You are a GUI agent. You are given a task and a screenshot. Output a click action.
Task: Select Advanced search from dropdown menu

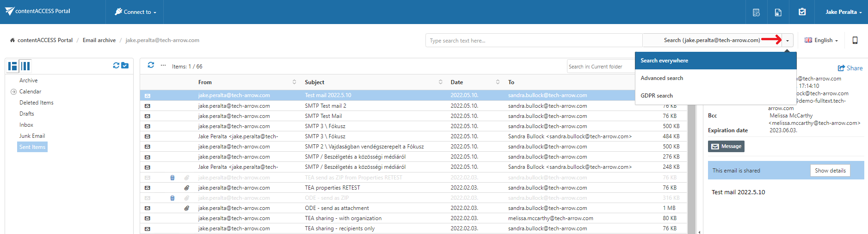pyautogui.click(x=662, y=78)
